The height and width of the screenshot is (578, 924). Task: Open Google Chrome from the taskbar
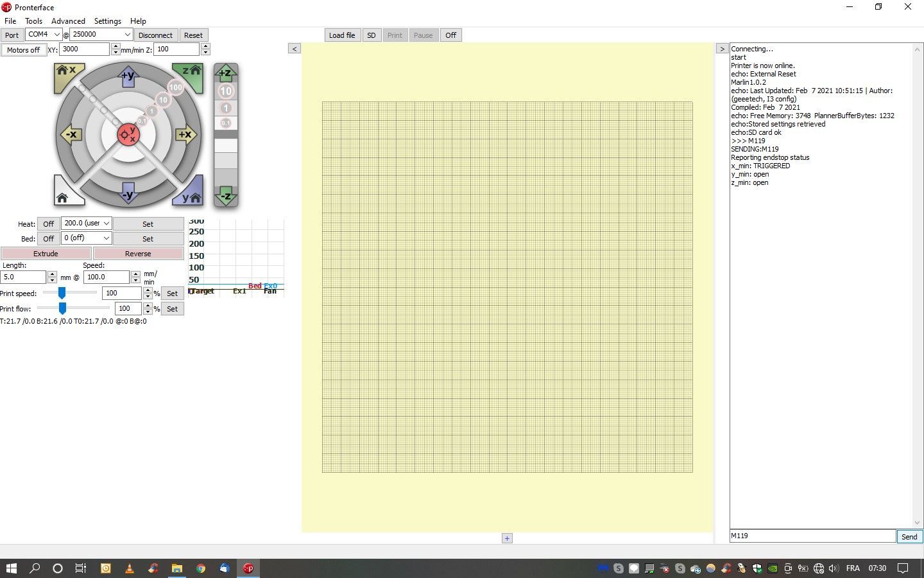(201, 568)
